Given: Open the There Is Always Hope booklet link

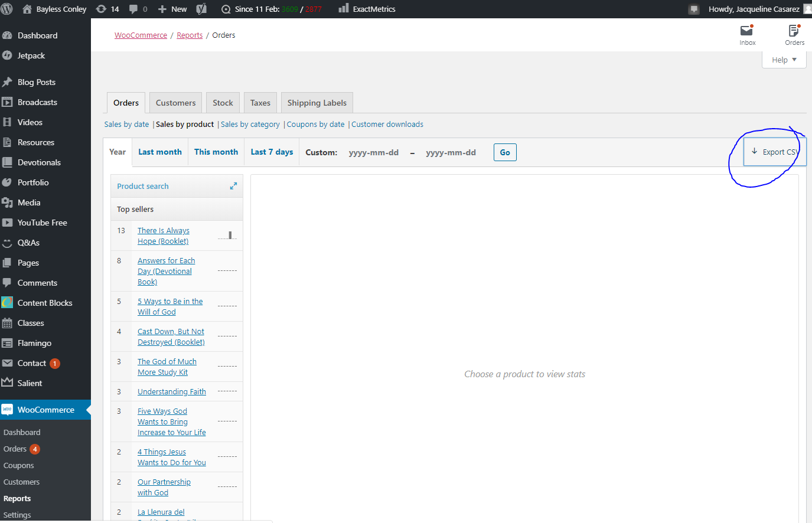Looking at the screenshot, I should click(164, 236).
